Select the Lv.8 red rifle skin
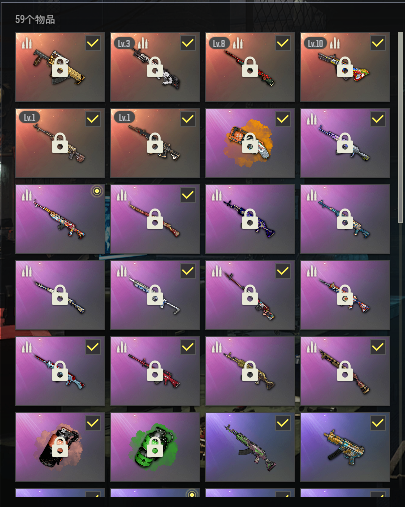This screenshot has height=507, width=405. [x=250, y=67]
